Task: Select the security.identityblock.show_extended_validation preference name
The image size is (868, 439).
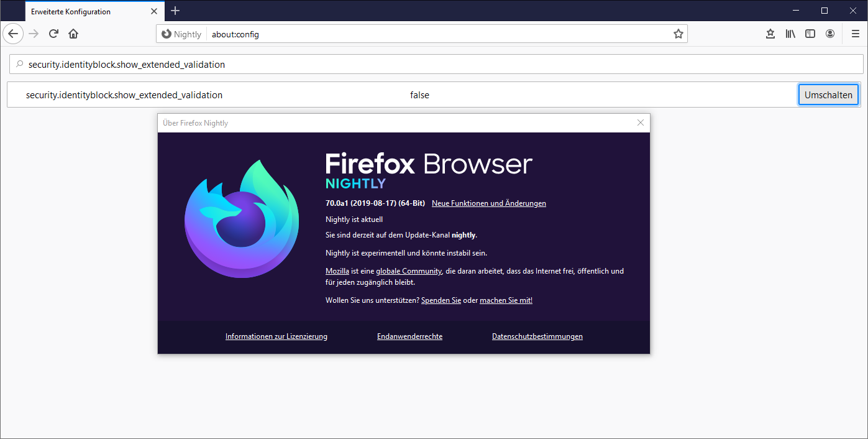Action: pos(124,95)
